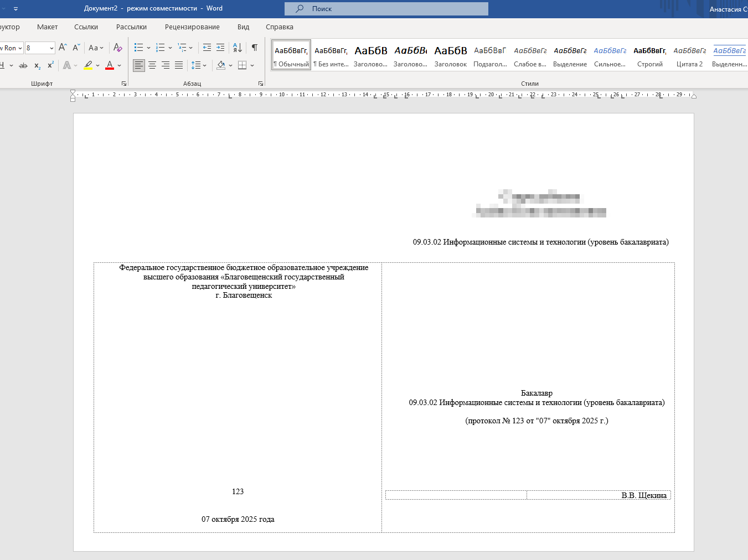Click the Decrease Indent icon
748x560 pixels.
tap(207, 48)
